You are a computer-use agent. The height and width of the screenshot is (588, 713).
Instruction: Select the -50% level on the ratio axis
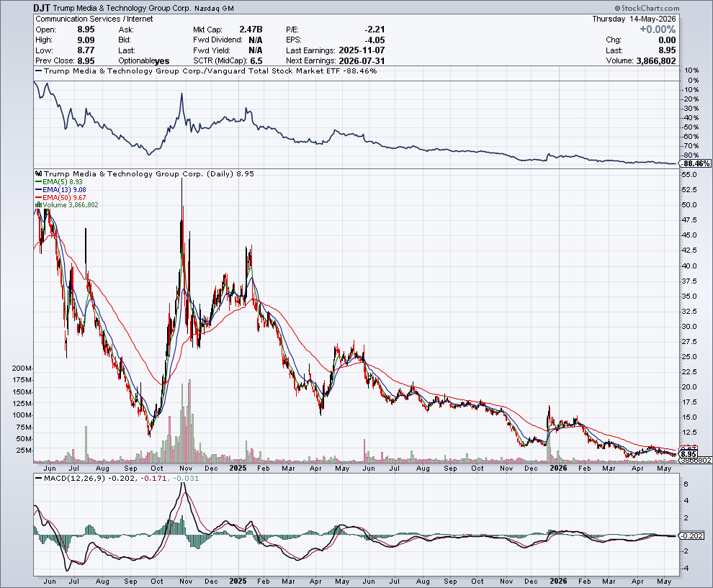[x=690, y=127]
